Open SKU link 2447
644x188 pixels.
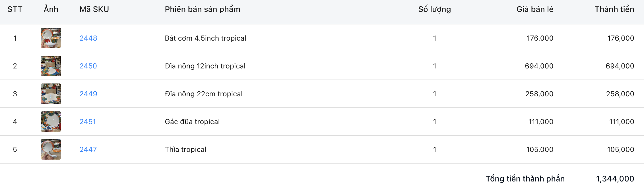pos(88,149)
